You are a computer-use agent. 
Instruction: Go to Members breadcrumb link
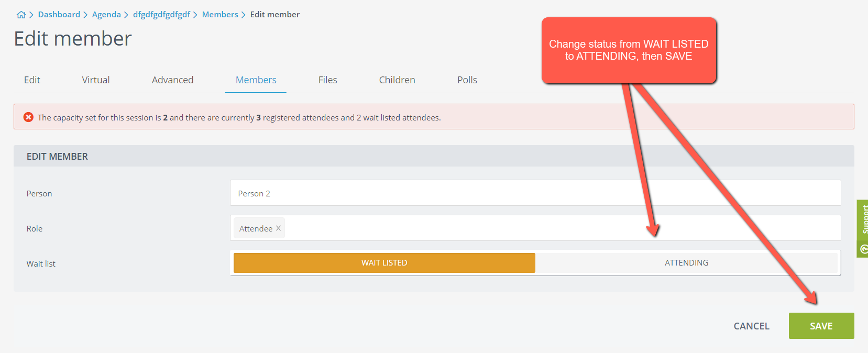[x=220, y=15]
